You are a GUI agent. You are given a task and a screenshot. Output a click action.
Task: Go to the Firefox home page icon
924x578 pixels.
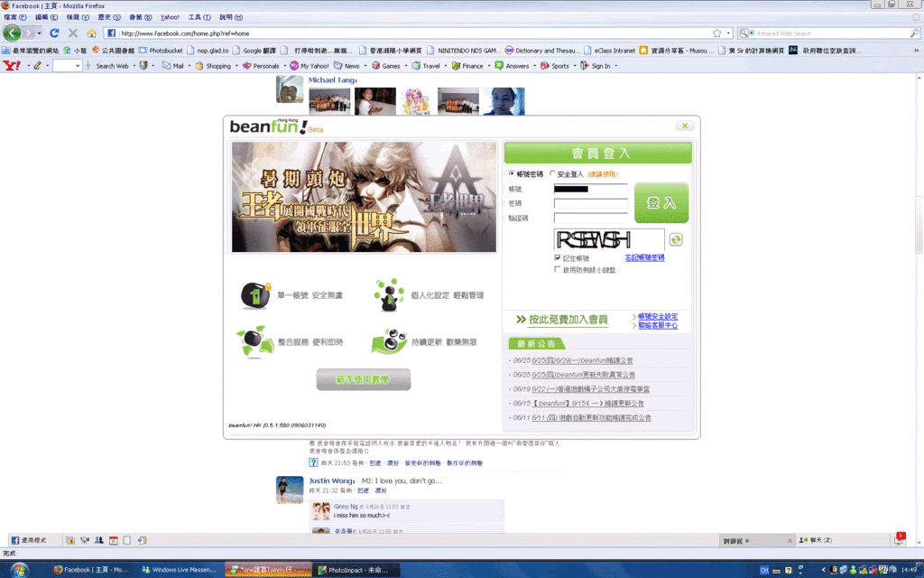tap(91, 33)
